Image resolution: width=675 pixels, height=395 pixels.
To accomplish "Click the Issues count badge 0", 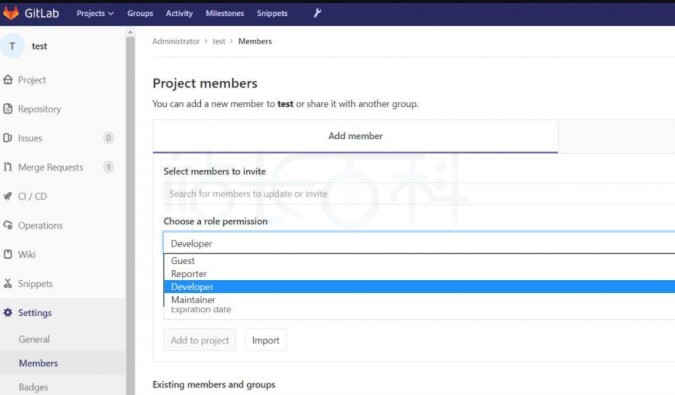I will [108, 138].
